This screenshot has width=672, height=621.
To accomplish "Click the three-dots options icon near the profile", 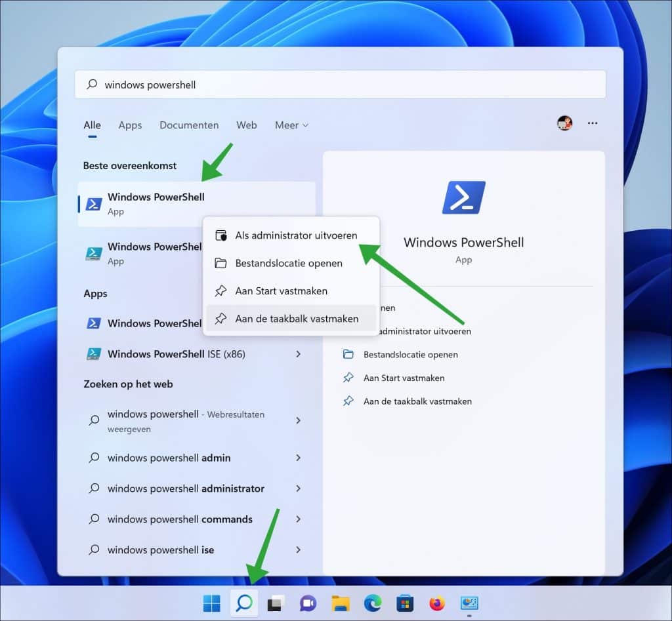I will [x=593, y=123].
